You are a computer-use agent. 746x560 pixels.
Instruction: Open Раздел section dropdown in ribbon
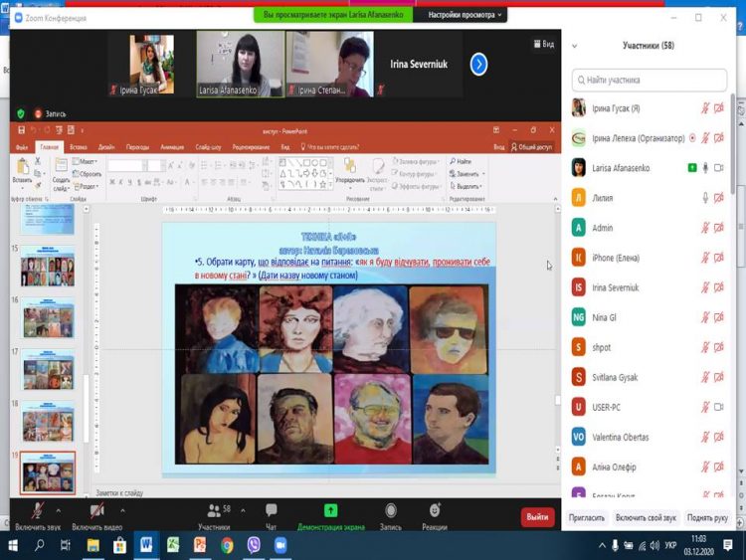click(87, 187)
